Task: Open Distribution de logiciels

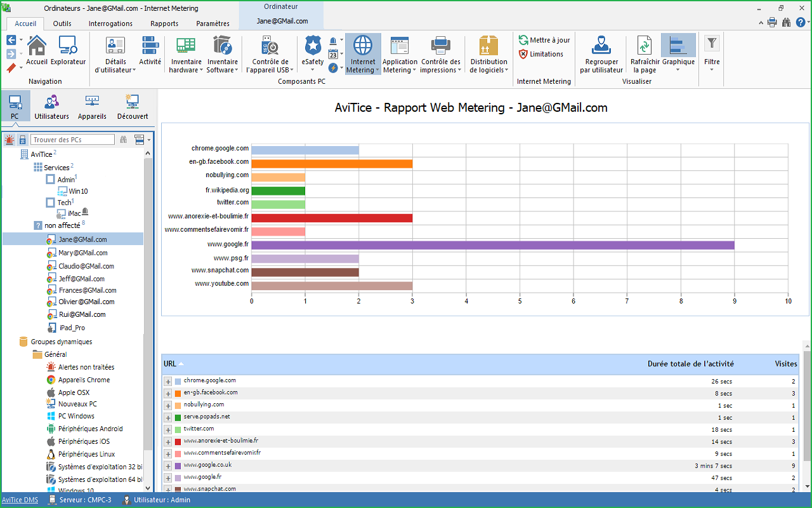Action: point(489,55)
